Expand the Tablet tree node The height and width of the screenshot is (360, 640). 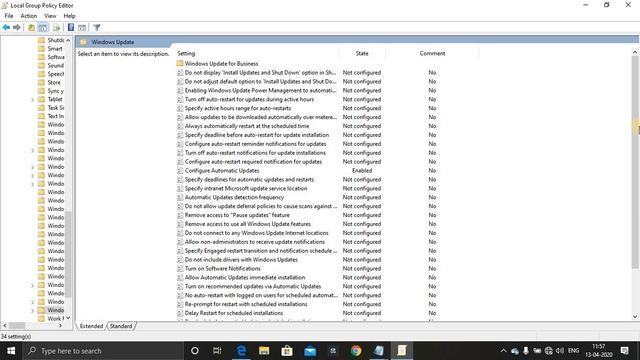click(32, 100)
